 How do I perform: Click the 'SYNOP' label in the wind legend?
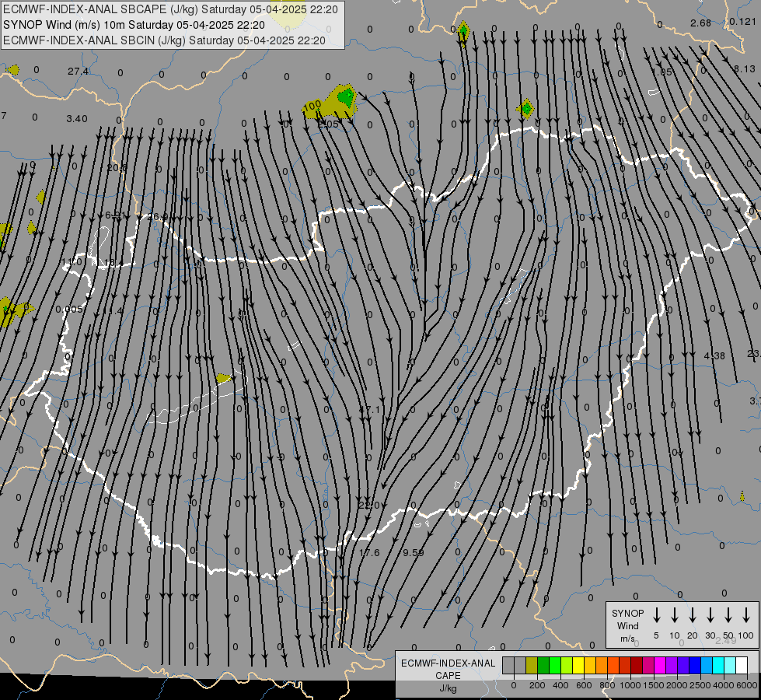(627, 614)
